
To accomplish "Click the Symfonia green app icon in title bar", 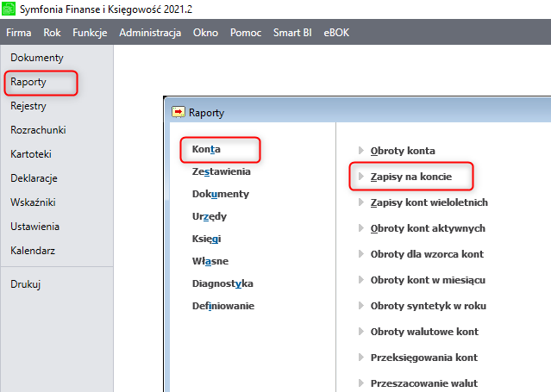I will point(9,9).
